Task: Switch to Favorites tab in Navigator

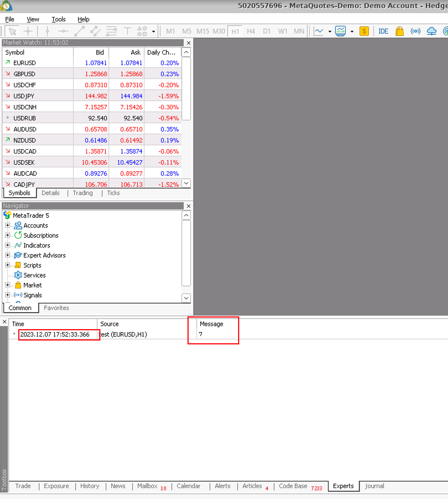Action: [56, 308]
